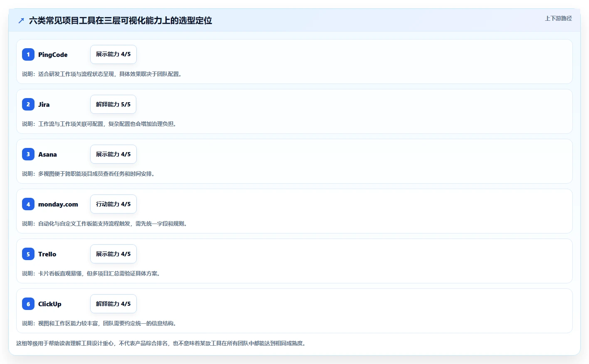
Task: Click the arrow icon beside the title
Action: [21, 20]
